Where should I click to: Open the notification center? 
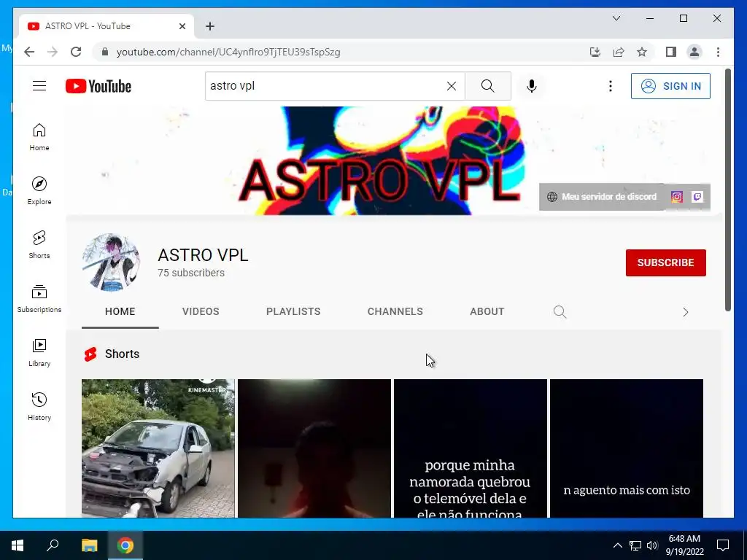point(723,545)
